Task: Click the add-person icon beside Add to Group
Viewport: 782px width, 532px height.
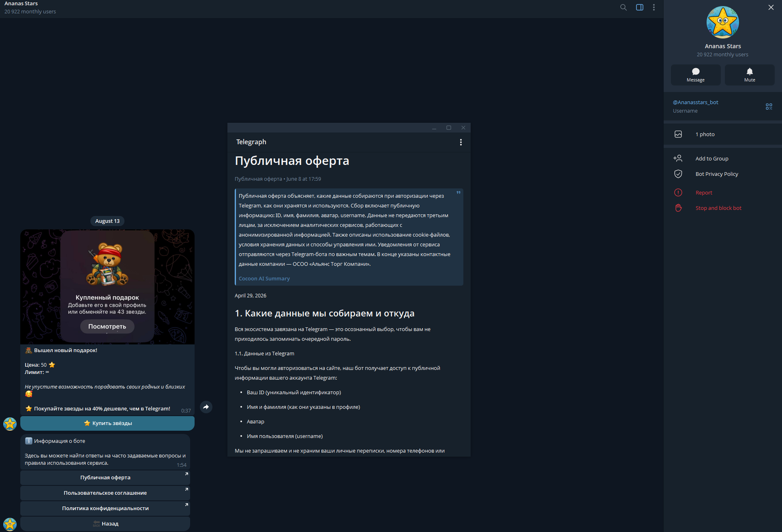Action: tap(678, 158)
